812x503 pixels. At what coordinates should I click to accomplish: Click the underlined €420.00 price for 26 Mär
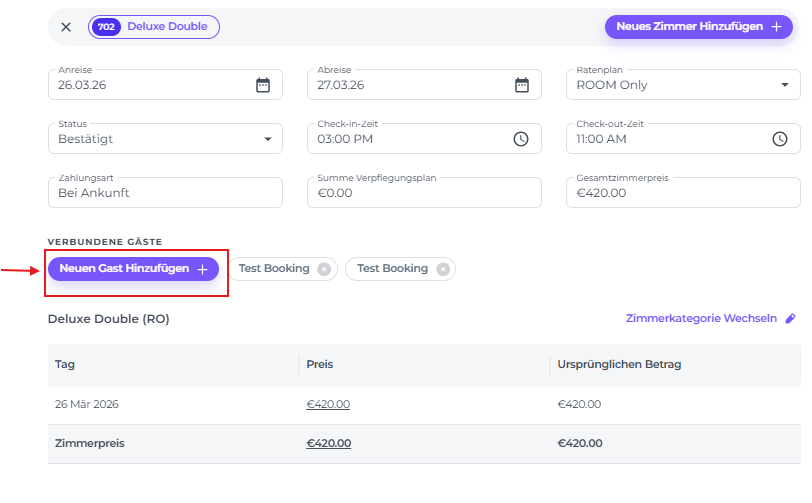tap(328, 405)
